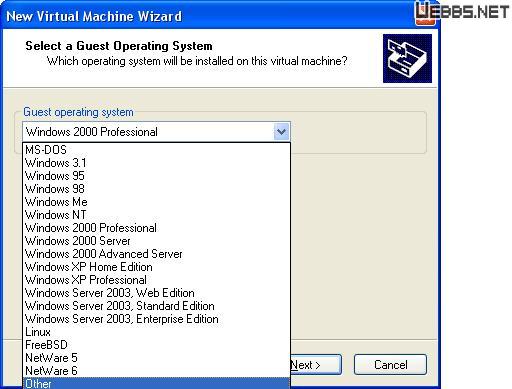The width and height of the screenshot is (512, 389).
Task: Click the virtual machine wizard header icon
Action: pos(407,59)
